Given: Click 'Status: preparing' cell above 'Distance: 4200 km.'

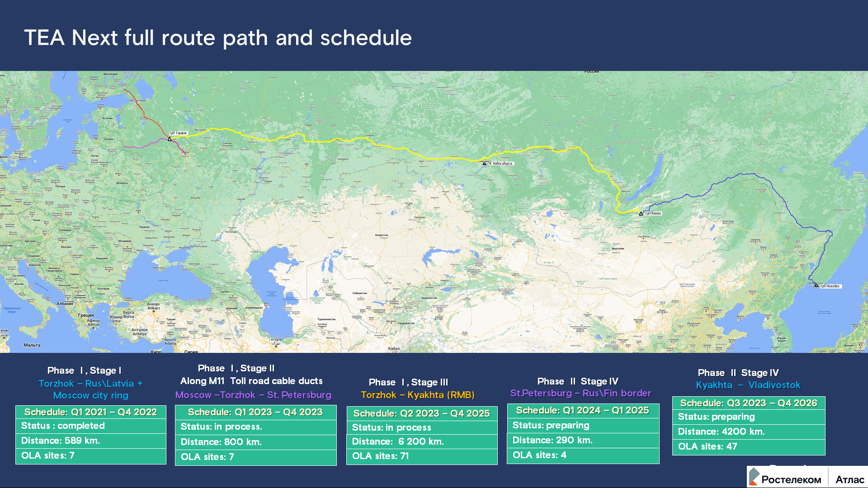Looking at the screenshot, I should 749,417.
